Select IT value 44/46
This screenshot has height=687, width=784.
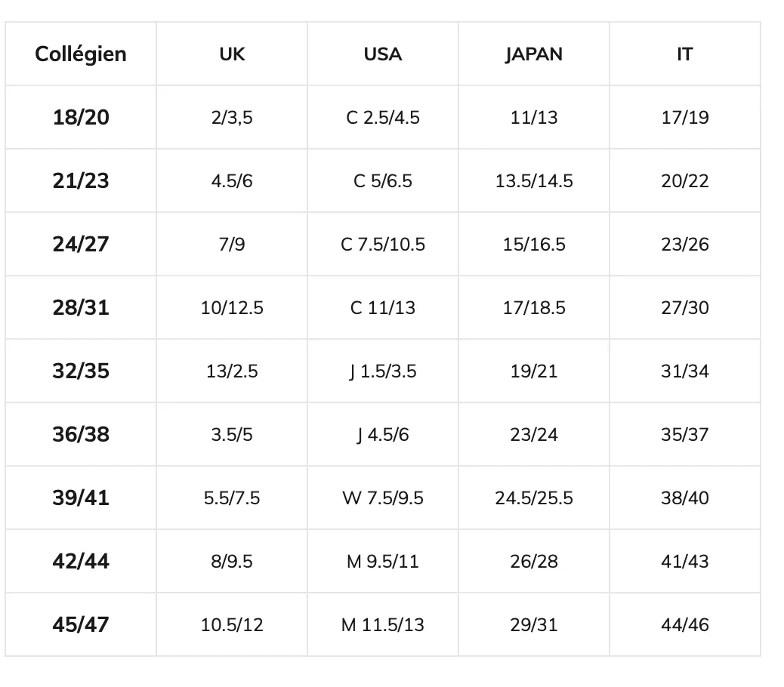685,625
